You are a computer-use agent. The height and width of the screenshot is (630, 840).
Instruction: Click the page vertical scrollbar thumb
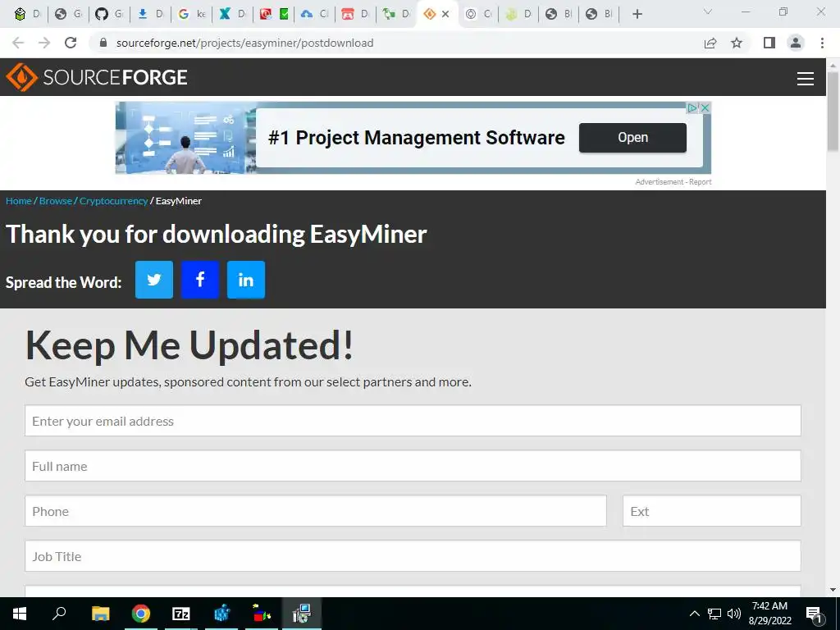[833, 112]
